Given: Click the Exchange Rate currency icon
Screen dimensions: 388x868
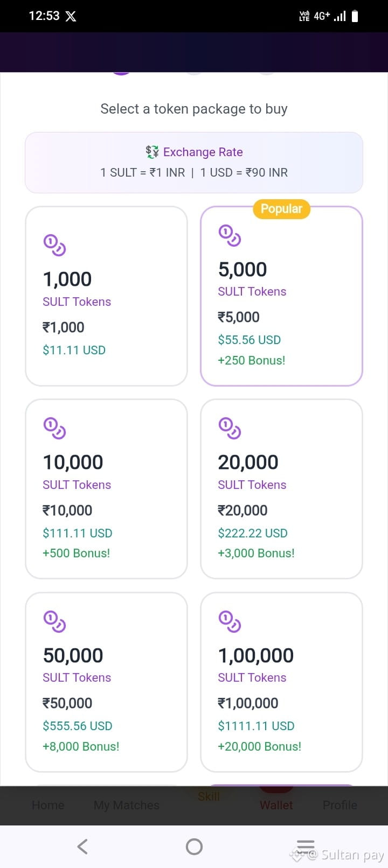Looking at the screenshot, I should point(153,152).
